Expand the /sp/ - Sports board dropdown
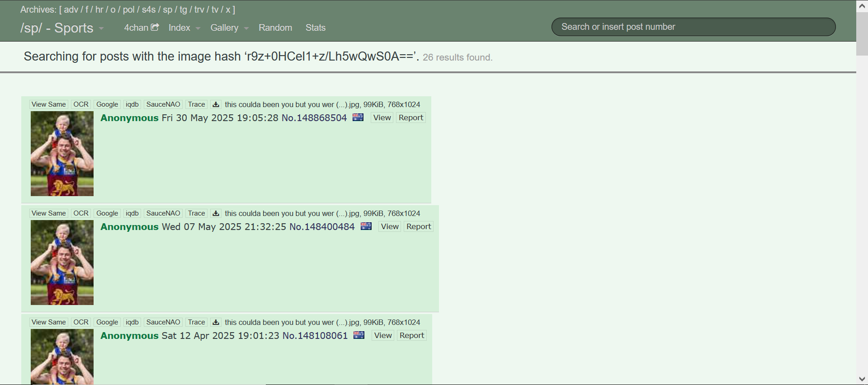Image resolution: width=868 pixels, height=385 pixels. pyautogui.click(x=101, y=28)
